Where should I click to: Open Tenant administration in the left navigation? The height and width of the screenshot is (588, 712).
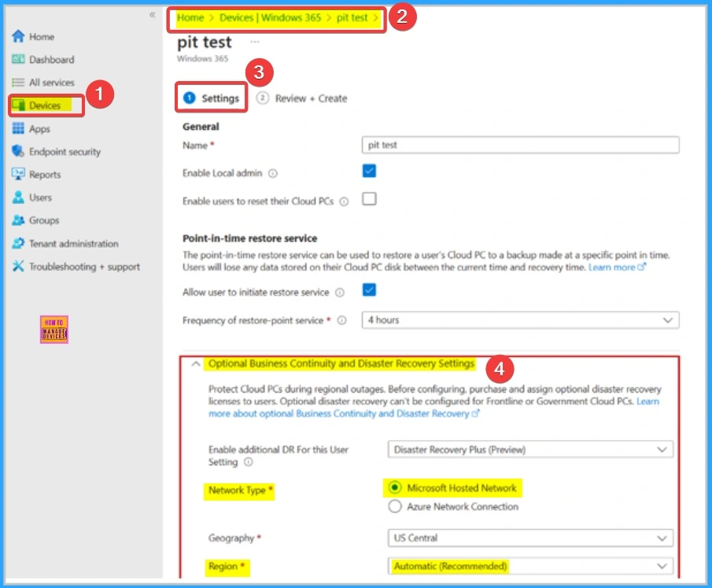click(x=74, y=243)
